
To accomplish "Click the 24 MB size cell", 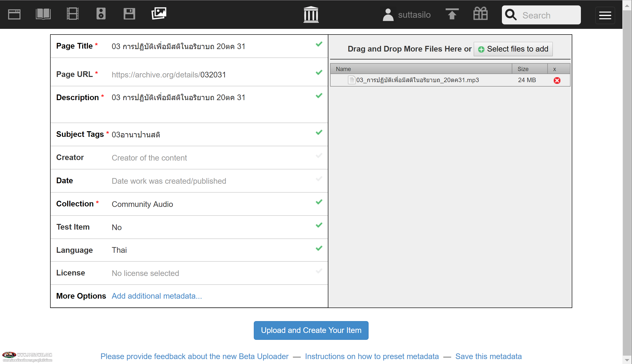I will click(527, 80).
